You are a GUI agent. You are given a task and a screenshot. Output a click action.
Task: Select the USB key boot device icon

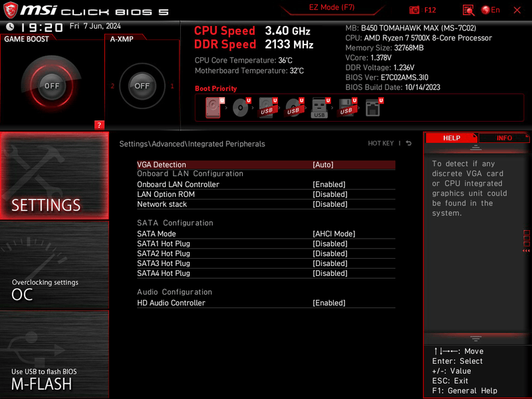click(x=321, y=108)
